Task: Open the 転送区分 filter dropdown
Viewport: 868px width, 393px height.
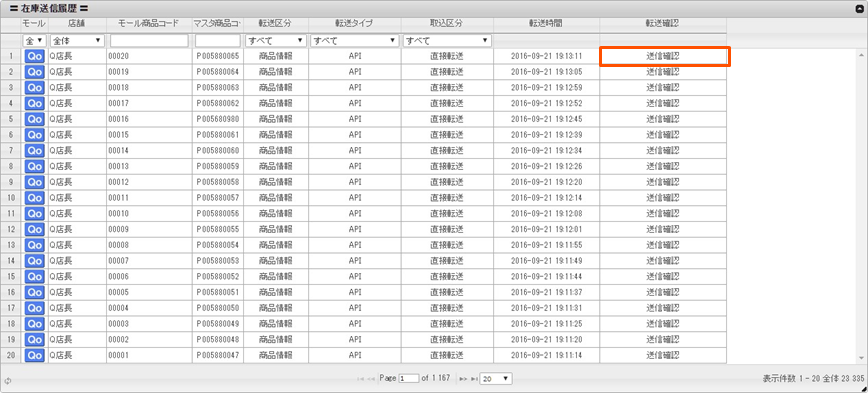Action: [276, 40]
